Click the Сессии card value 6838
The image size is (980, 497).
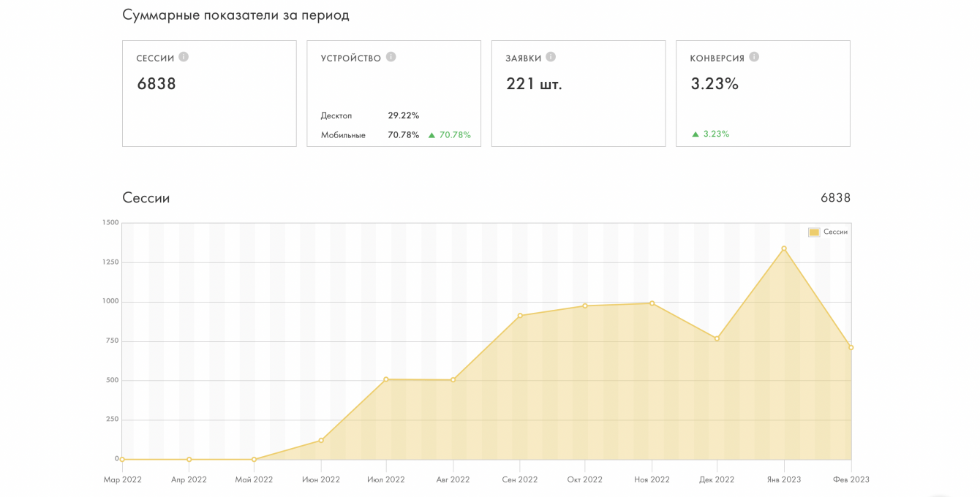coord(157,84)
